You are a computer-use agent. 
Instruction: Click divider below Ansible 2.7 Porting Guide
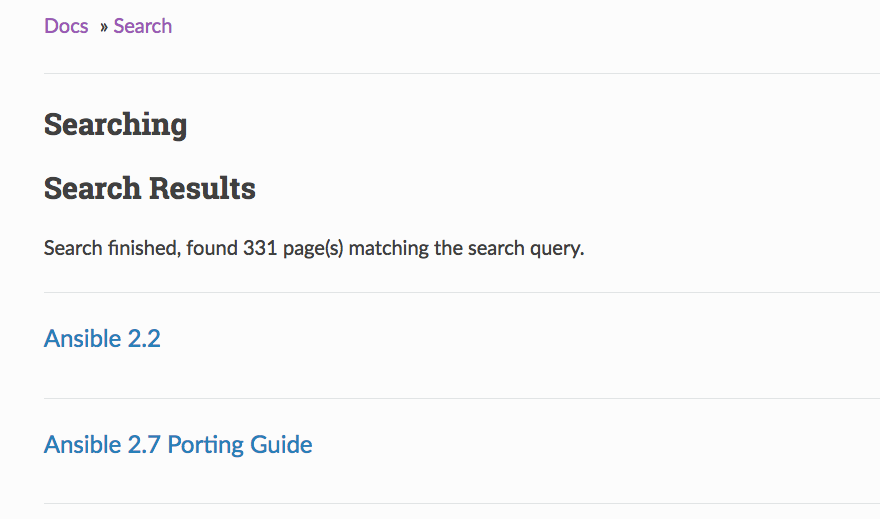click(460, 503)
